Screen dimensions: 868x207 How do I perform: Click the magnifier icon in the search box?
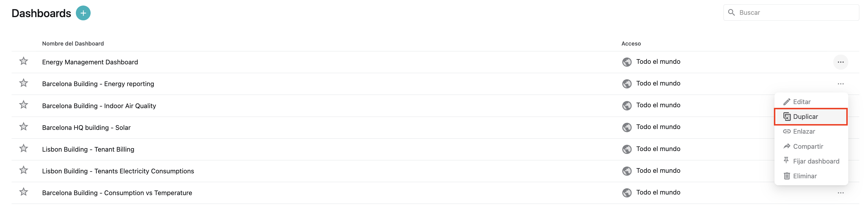[x=731, y=12]
